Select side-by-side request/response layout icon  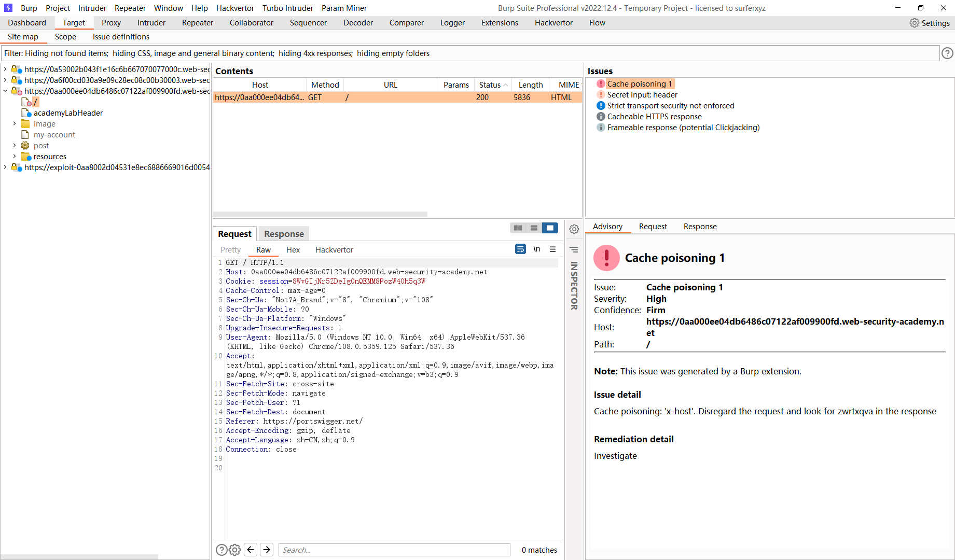[518, 228]
